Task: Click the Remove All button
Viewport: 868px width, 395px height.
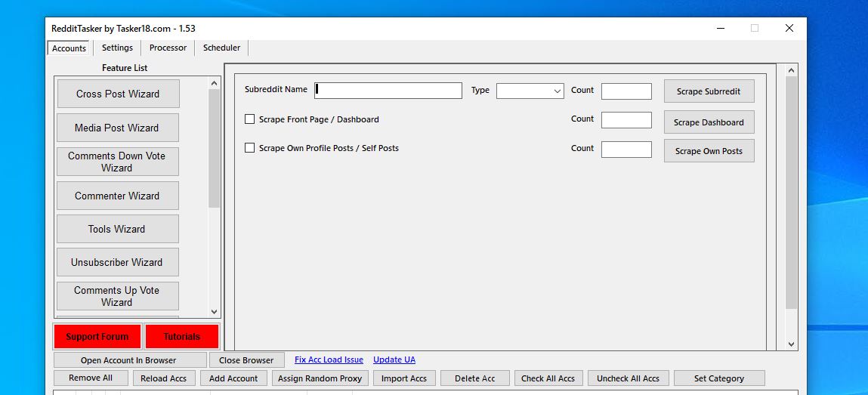Action: point(91,378)
